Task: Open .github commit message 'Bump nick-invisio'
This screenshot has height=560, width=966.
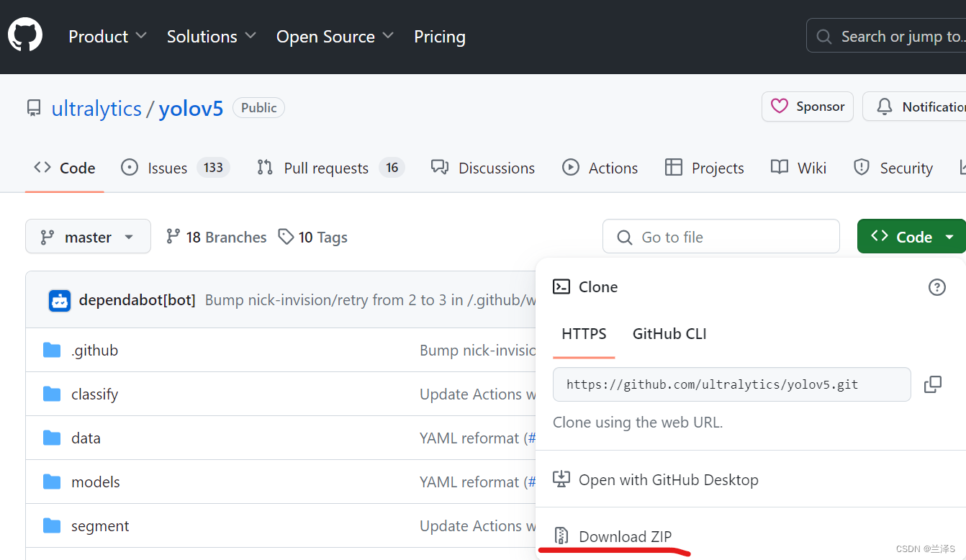Action: (477, 351)
